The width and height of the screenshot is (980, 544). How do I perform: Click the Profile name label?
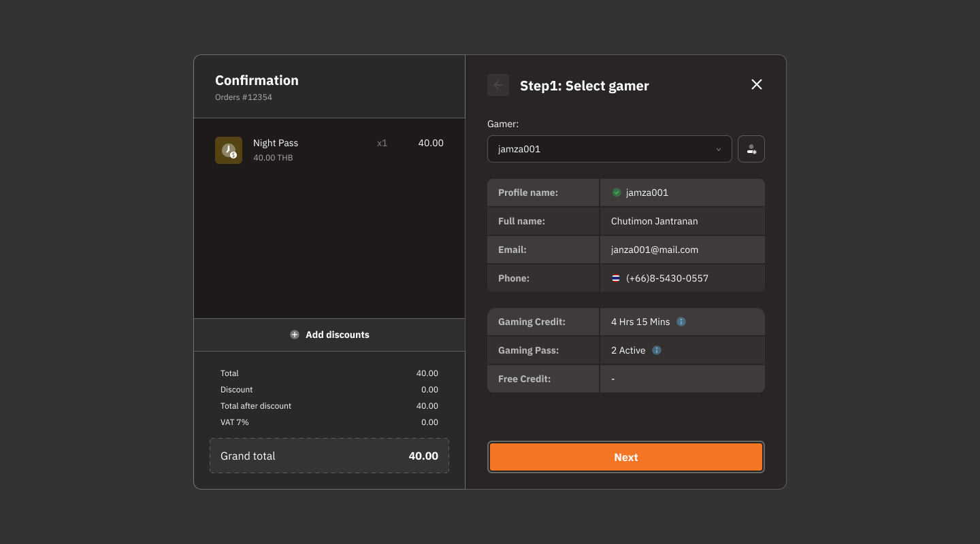(528, 192)
